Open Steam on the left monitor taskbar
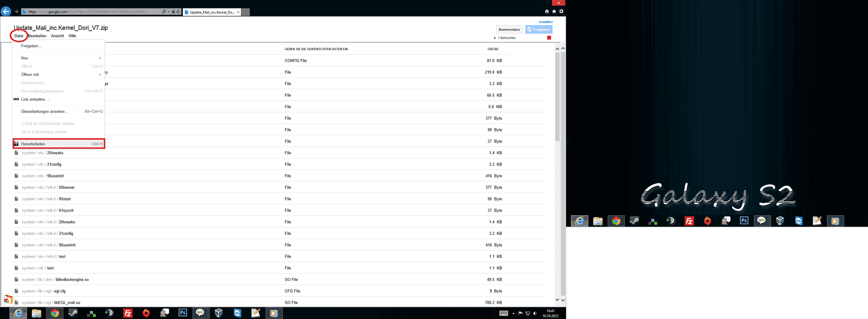Image resolution: width=868 pixels, height=319 pixels. [73, 313]
